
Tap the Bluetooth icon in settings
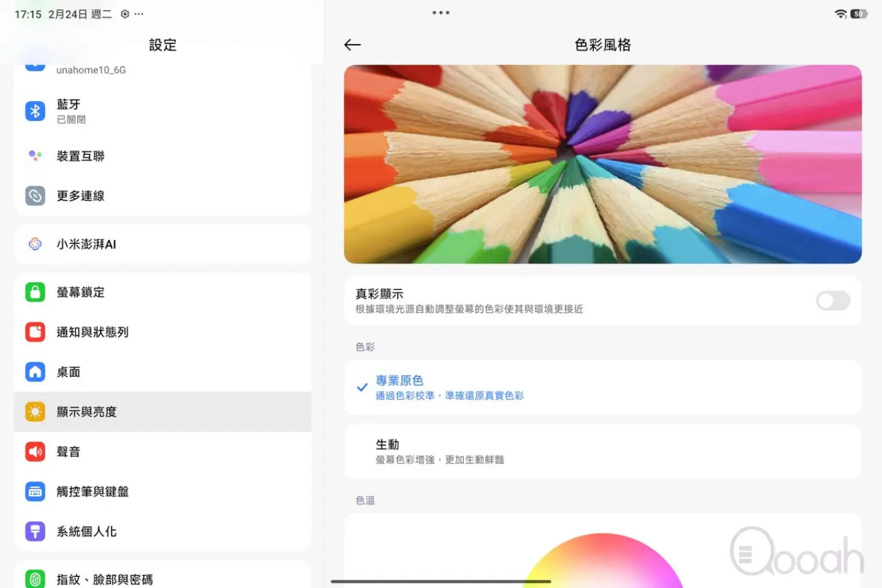[x=35, y=111]
